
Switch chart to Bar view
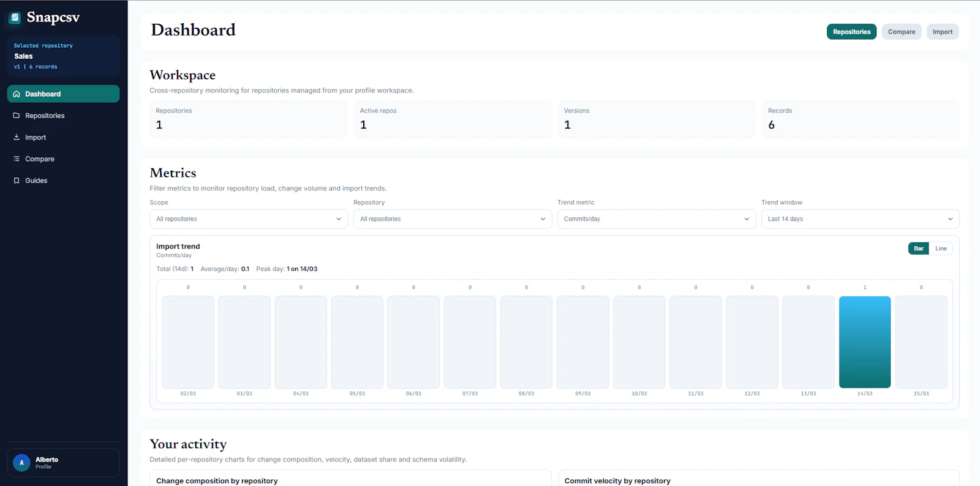(x=919, y=249)
